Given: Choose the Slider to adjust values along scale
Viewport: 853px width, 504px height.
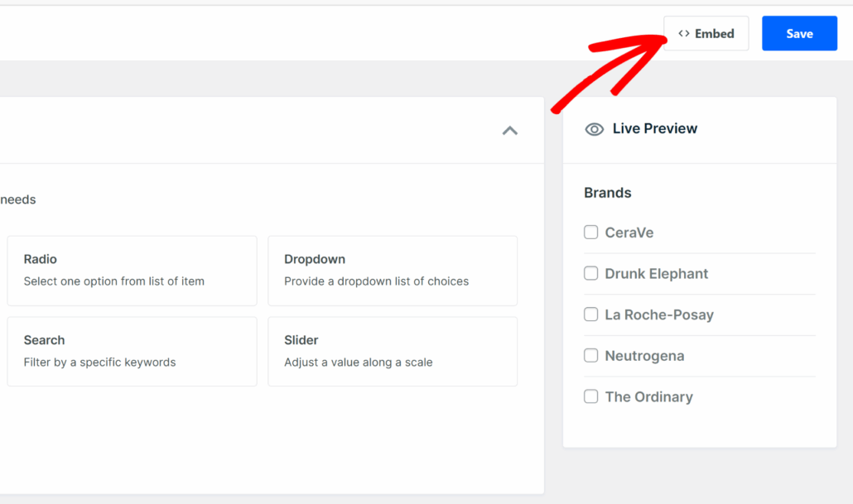Looking at the screenshot, I should pyautogui.click(x=393, y=351).
